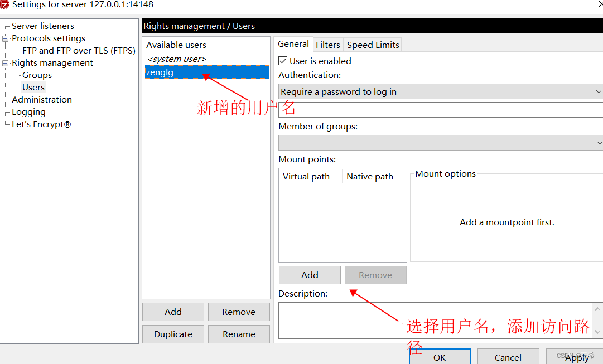Click Description scrollbar down arrow
Viewport: 603px width, 364px height.
coord(597,332)
